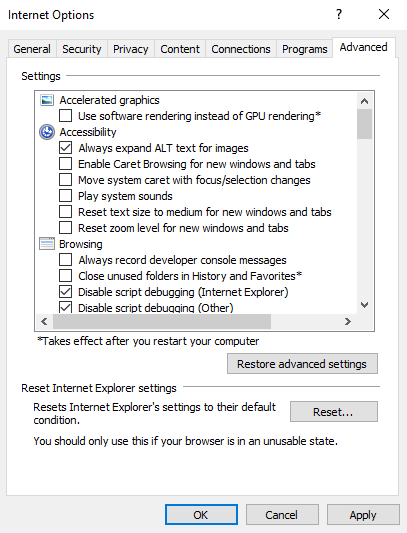Click the Accessibility category icon
This screenshot has width=407, height=533.
point(47,132)
